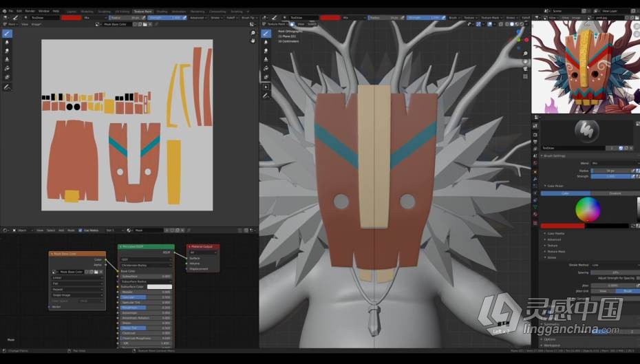Click the viewport zoom magnifier gizmo icon
The width and height of the screenshot is (640, 364).
[x=525, y=54]
